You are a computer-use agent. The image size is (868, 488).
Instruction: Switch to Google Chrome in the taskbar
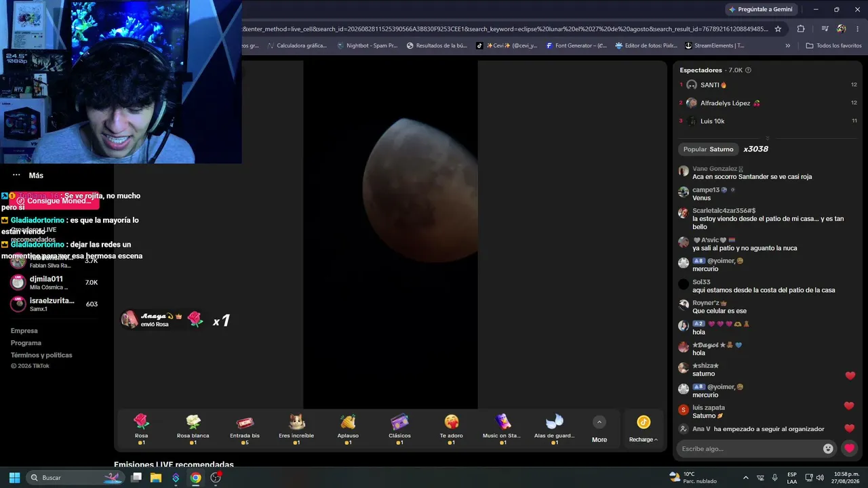pyautogui.click(x=195, y=477)
